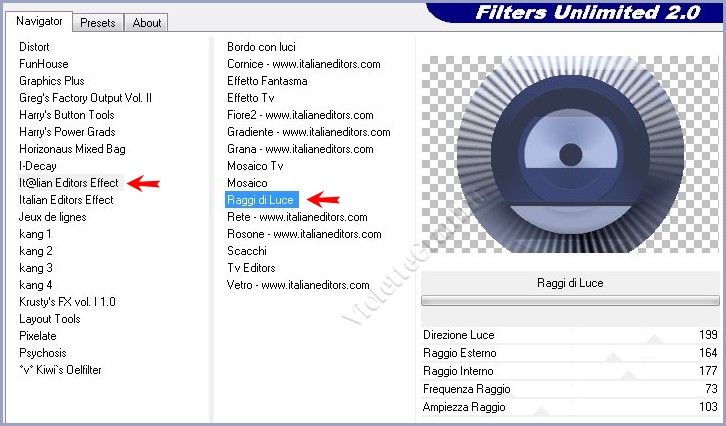Select the Pixelate category
This screenshot has height=426, width=726.
(38, 336)
